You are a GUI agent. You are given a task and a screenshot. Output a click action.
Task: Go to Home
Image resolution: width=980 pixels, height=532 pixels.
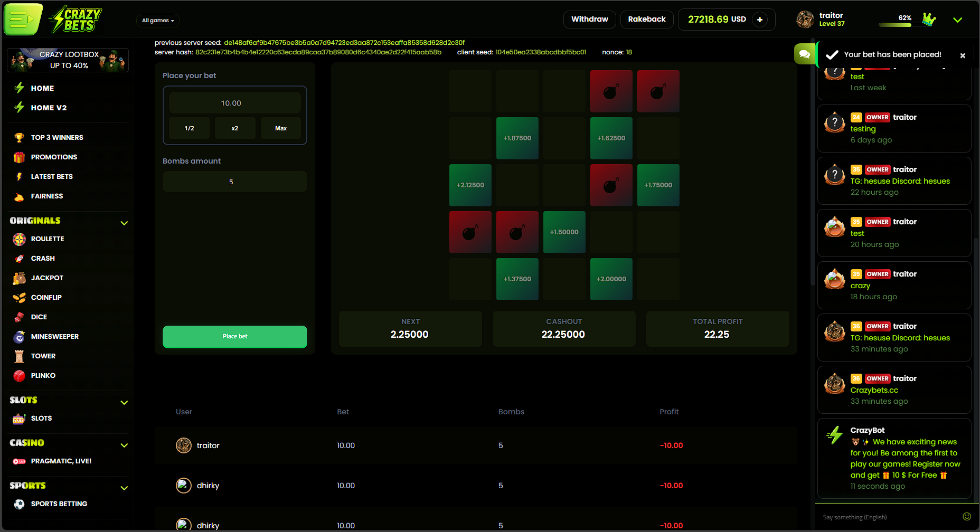click(x=42, y=88)
